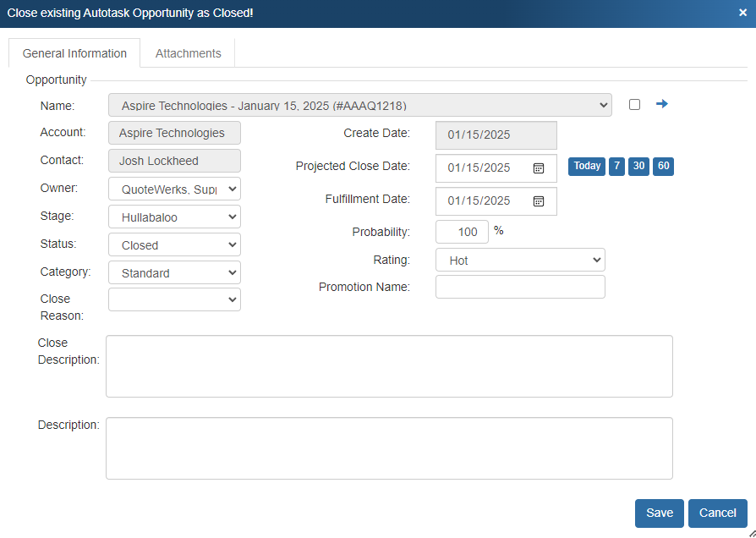Expand the Rating dropdown set to Hot
Image resolution: width=756 pixels, height=538 pixels.
coord(520,260)
